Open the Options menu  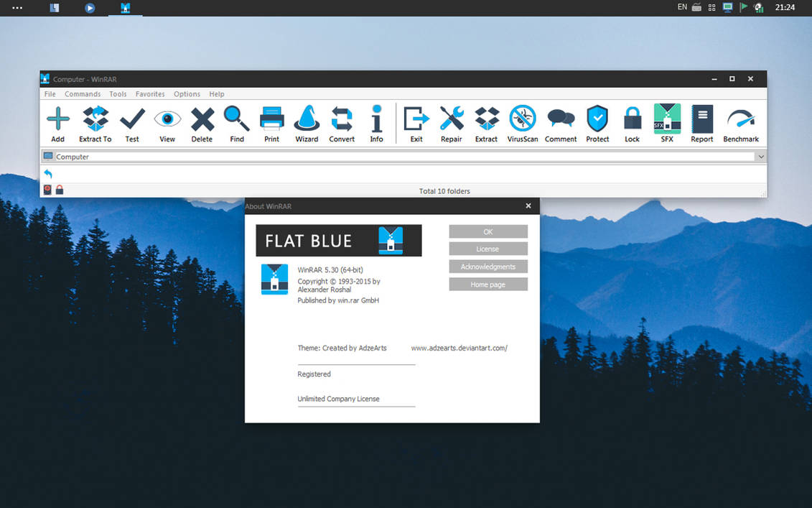[x=187, y=93]
